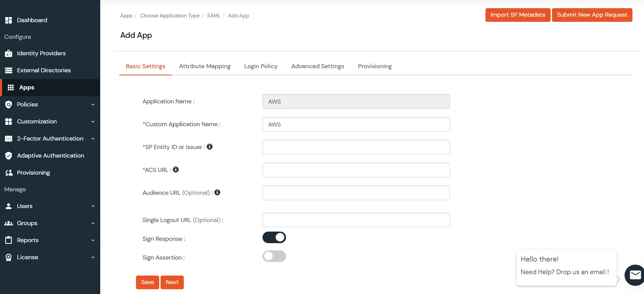This screenshot has width=644, height=294.
Task: Click the disabled Application Name field
Action: tap(356, 102)
